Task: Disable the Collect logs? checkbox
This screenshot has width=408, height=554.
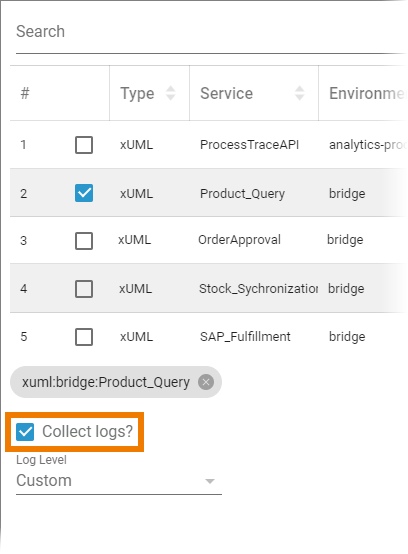Action: coord(25,432)
